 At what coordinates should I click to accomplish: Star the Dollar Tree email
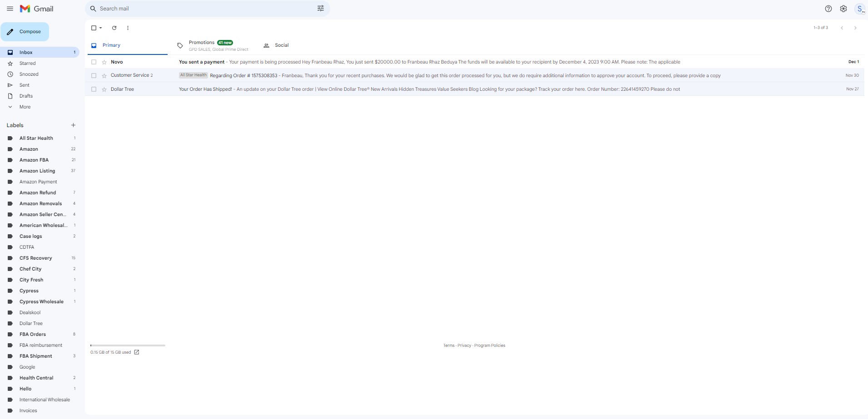tap(104, 89)
